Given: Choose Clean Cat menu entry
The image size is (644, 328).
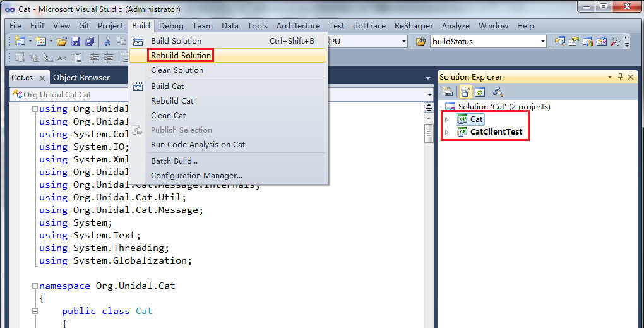Looking at the screenshot, I should [x=228, y=116].
